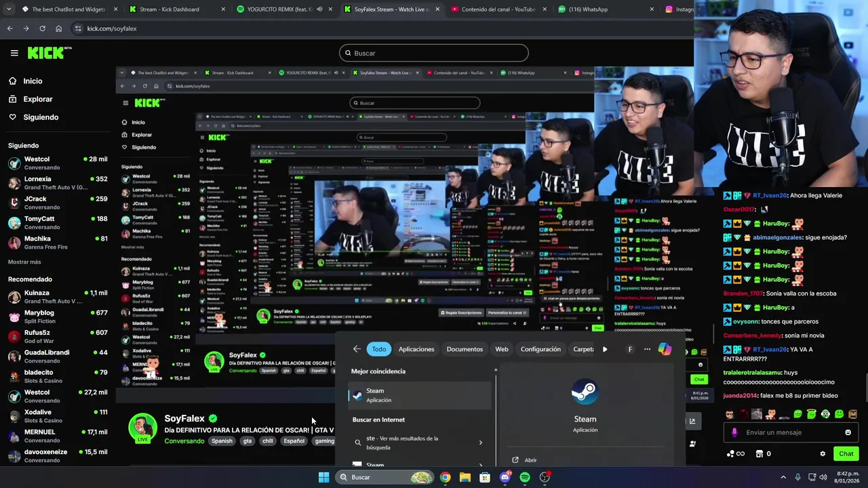
Task: Select the Documentos filter in search panel
Action: (x=465, y=349)
